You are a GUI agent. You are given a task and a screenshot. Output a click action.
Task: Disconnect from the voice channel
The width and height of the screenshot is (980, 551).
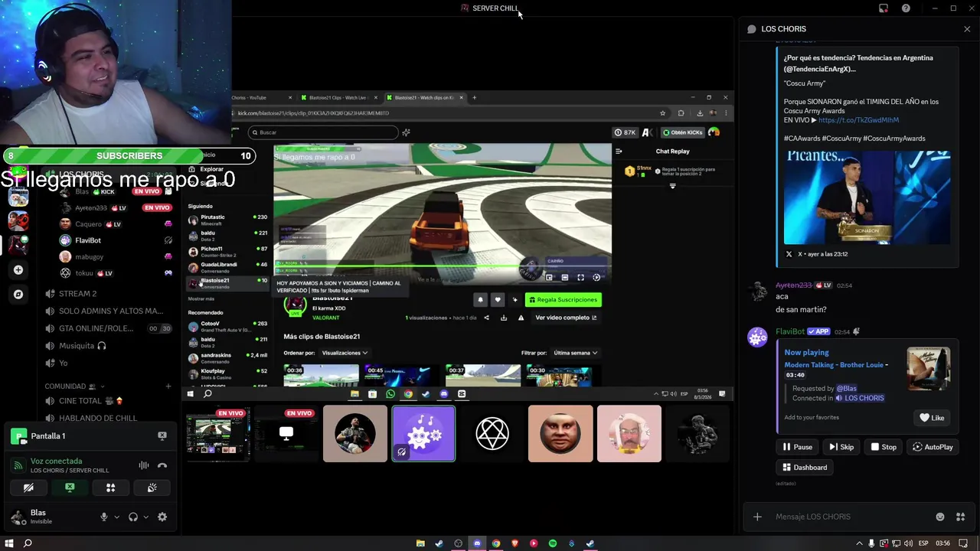pos(162,465)
